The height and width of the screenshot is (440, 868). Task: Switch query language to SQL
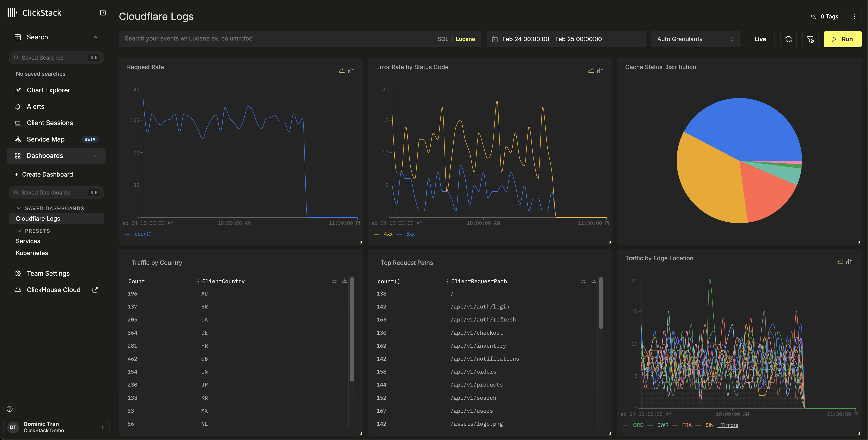443,39
